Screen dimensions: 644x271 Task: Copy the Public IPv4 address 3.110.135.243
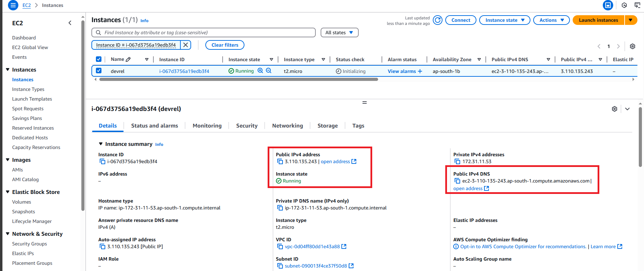click(x=280, y=161)
